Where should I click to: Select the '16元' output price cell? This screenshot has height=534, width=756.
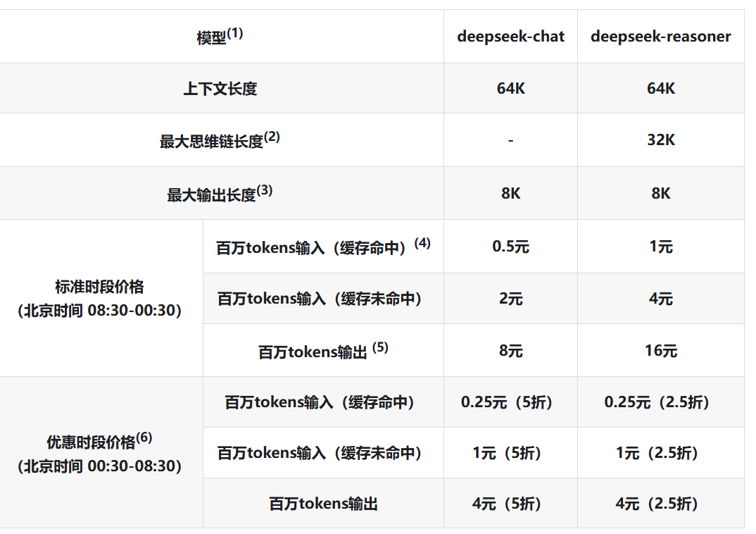coord(660,351)
